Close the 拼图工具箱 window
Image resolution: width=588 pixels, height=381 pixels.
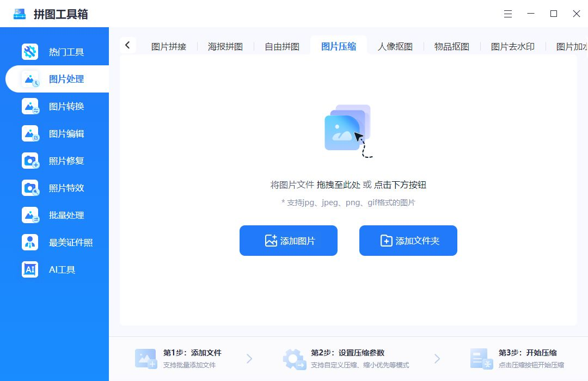pos(577,14)
